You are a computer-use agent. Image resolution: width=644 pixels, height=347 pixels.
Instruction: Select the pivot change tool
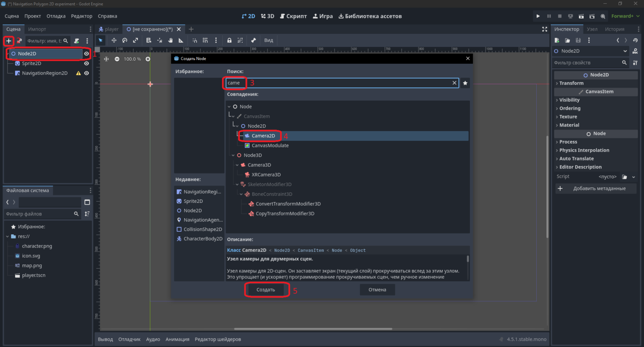159,40
